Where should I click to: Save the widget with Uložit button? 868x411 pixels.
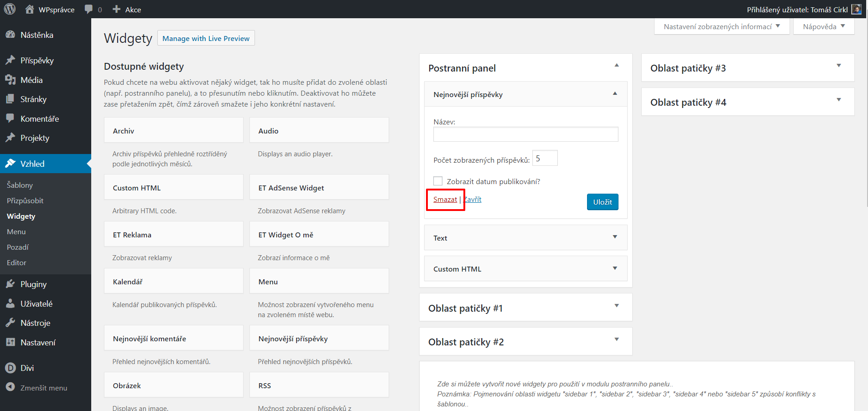click(x=602, y=202)
